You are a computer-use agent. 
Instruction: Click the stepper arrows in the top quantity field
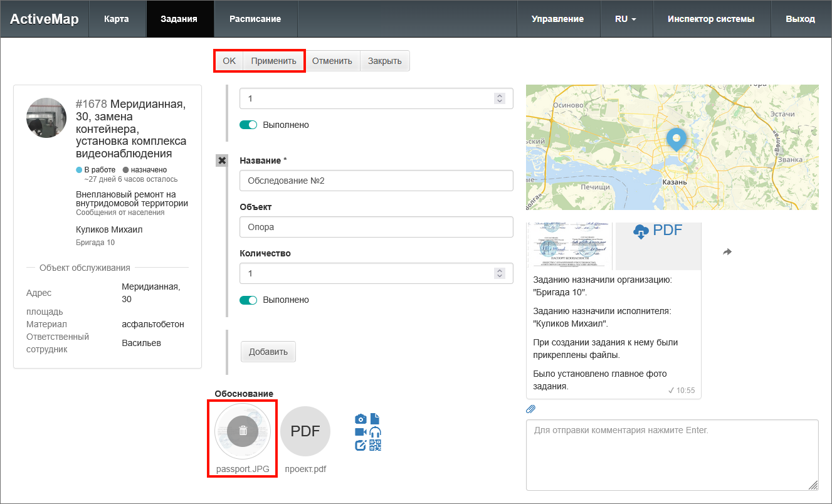(x=499, y=98)
